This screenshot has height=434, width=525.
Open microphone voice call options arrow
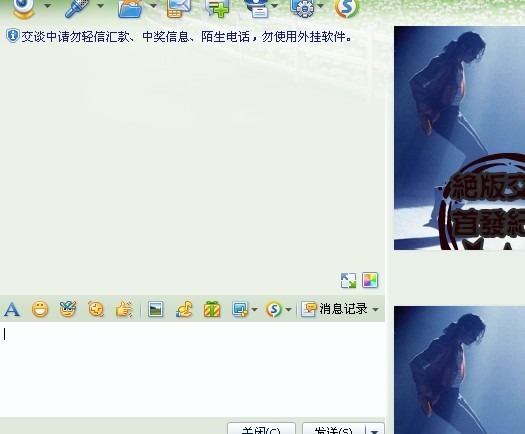click(100, 6)
